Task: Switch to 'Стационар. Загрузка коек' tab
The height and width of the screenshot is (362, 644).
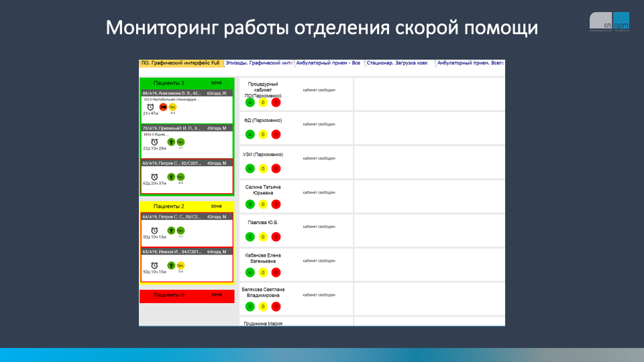Action: coord(397,63)
